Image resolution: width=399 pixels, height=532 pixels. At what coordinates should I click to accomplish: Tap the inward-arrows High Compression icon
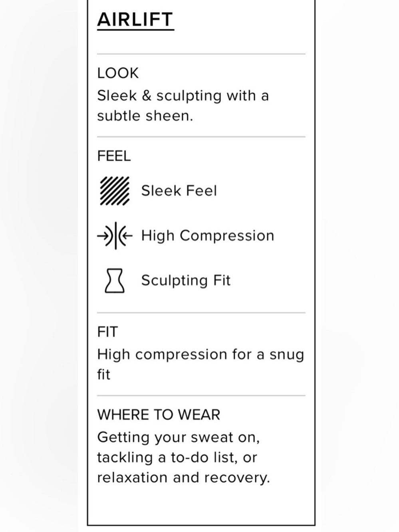coord(115,236)
